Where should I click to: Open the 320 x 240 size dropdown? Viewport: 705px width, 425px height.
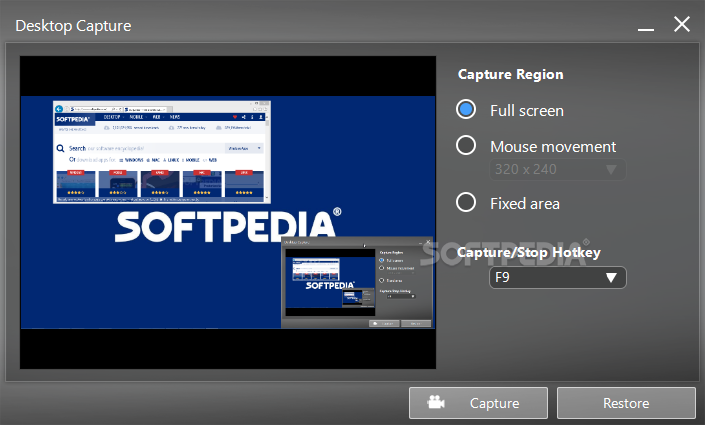(558, 170)
